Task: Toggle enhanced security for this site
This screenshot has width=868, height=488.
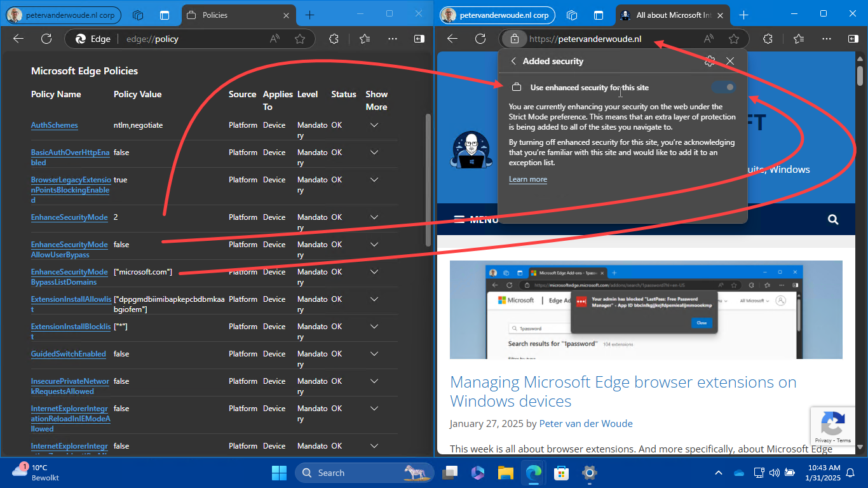Action: pos(724,87)
